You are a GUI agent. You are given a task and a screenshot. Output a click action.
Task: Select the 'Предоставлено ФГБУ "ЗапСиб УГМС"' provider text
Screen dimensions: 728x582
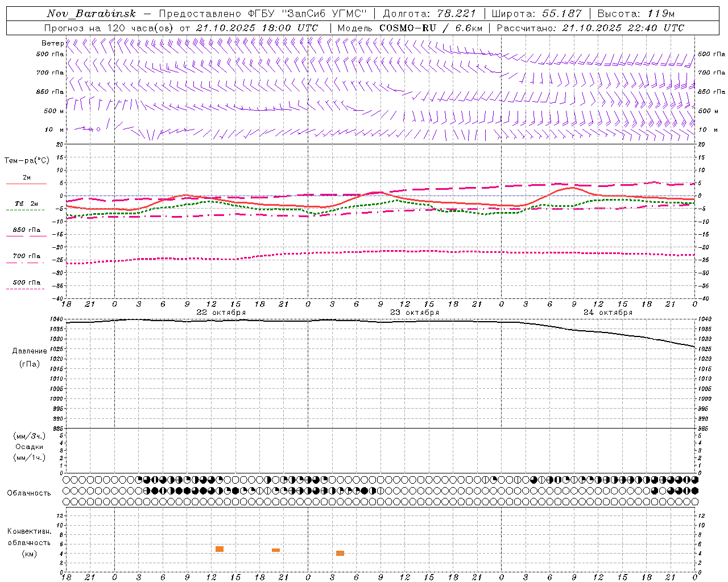coord(263,14)
